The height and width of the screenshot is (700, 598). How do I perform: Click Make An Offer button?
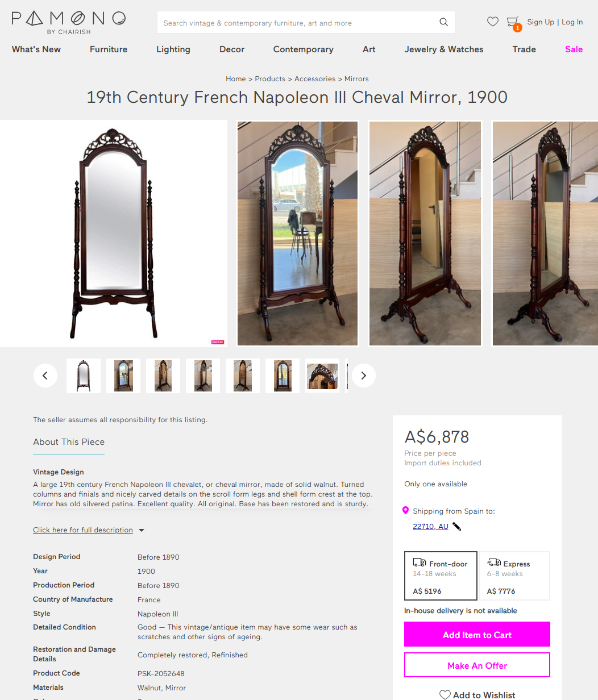click(x=477, y=665)
